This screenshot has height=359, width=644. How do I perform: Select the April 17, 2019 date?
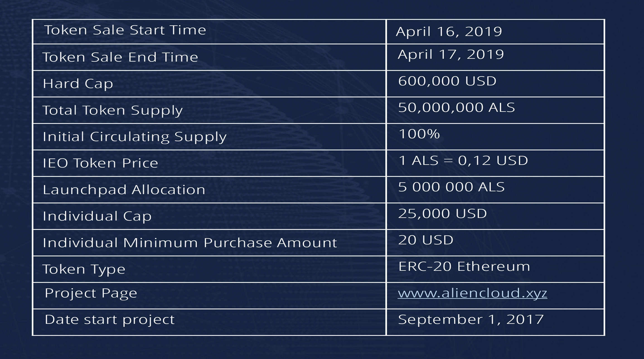click(x=451, y=54)
